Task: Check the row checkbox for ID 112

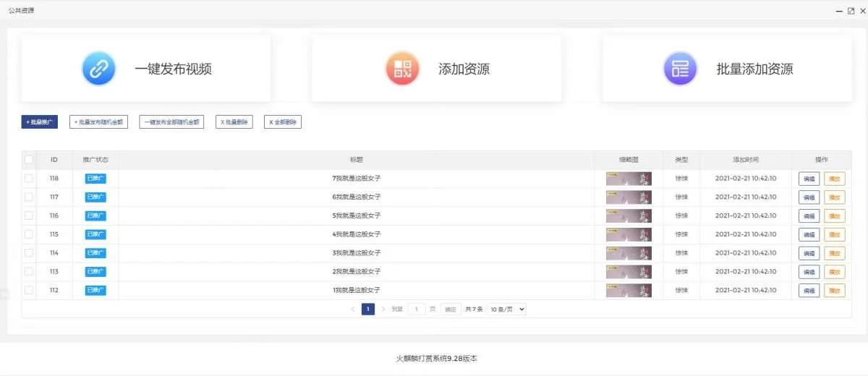Action: click(x=29, y=290)
